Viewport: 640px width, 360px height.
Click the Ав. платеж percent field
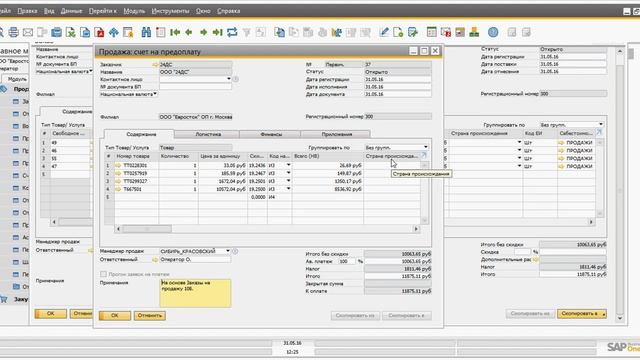(x=347, y=261)
